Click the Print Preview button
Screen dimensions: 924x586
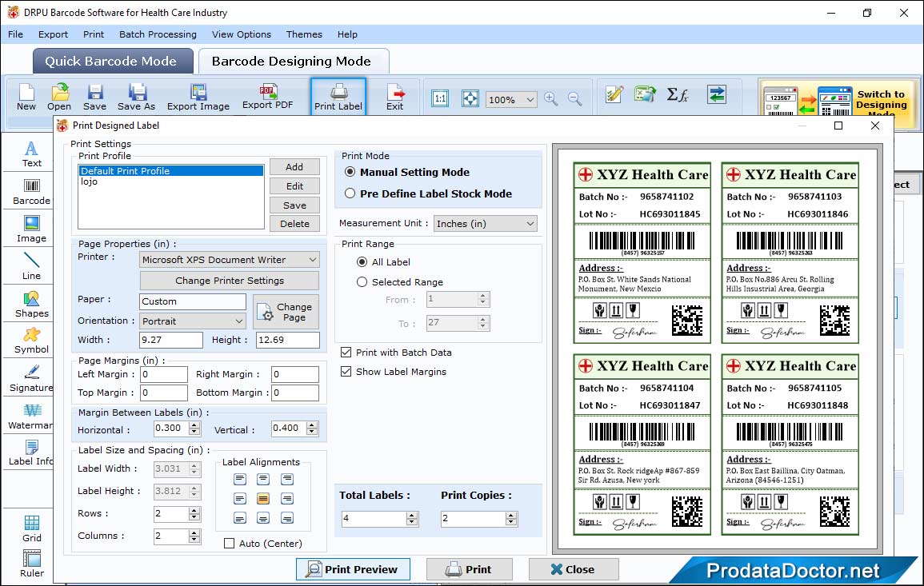[353, 569]
